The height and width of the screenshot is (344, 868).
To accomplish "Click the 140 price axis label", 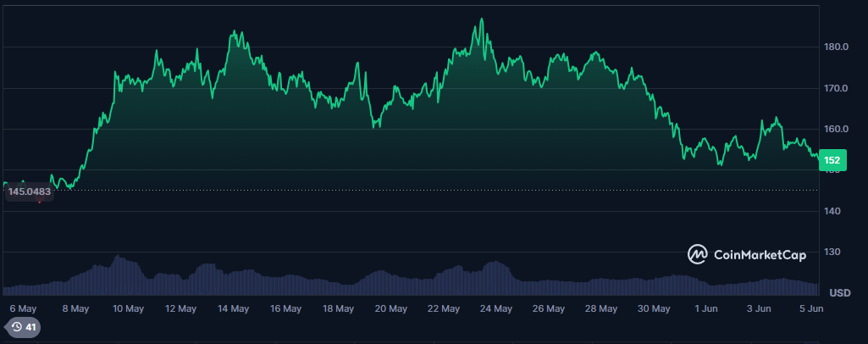I will click(x=832, y=211).
